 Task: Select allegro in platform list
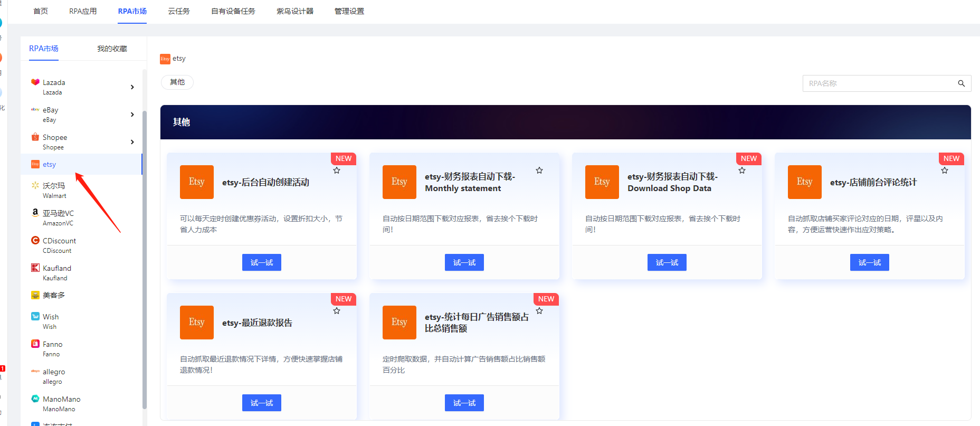[x=81, y=376]
